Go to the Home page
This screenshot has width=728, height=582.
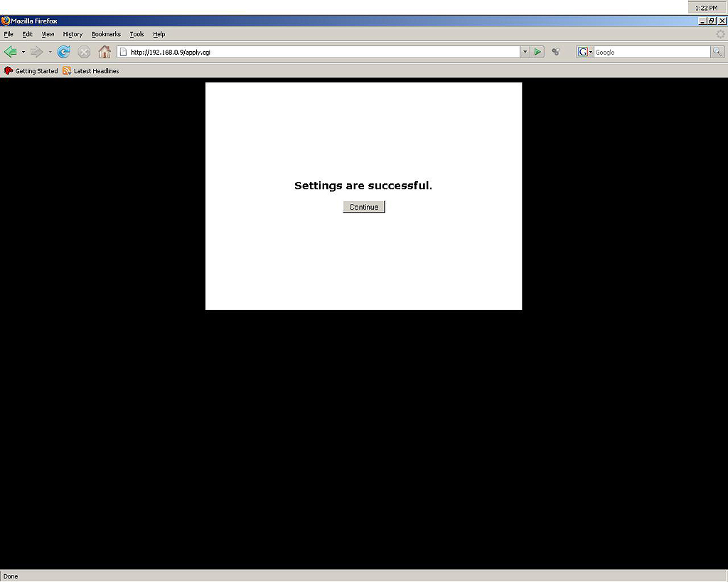pos(105,52)
